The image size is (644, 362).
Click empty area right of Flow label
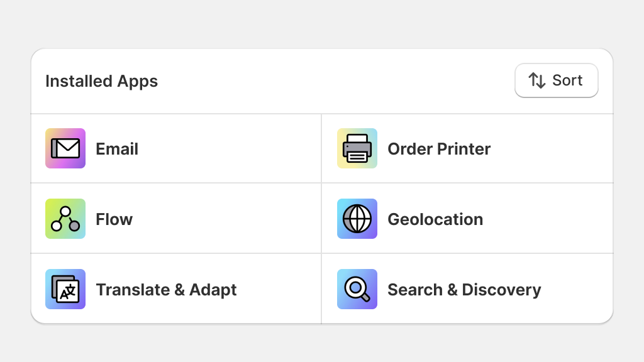[226, 219]
